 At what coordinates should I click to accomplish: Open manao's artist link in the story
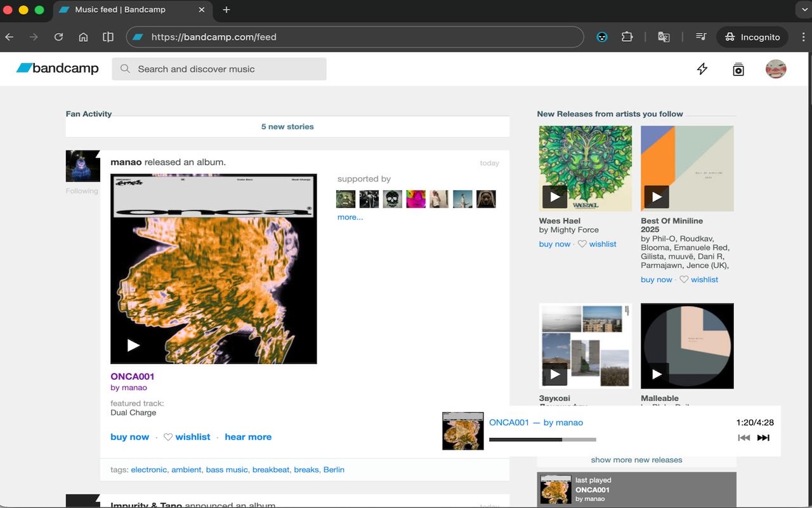pos(126,162)
